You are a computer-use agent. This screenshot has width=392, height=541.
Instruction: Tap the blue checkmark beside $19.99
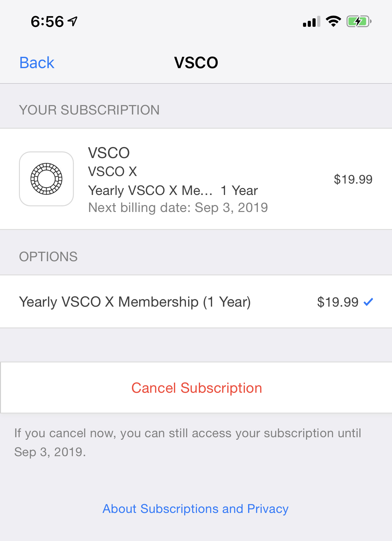click(x=368, y=302)
